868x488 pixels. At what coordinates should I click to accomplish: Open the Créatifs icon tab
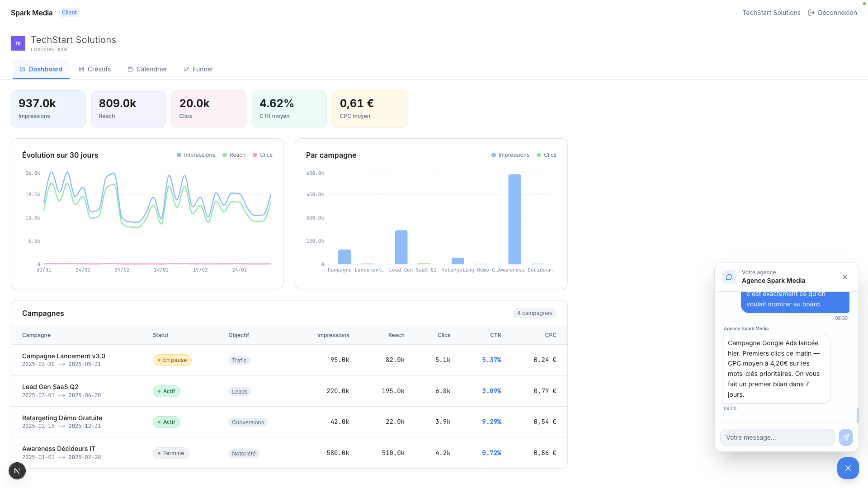[82, 69]
